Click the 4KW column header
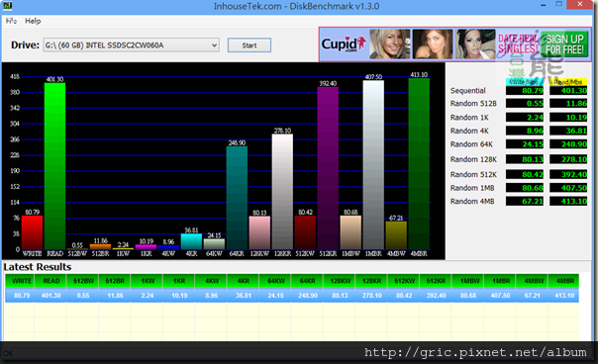Viewport: 598px width, 364px height. pos(212,281)
